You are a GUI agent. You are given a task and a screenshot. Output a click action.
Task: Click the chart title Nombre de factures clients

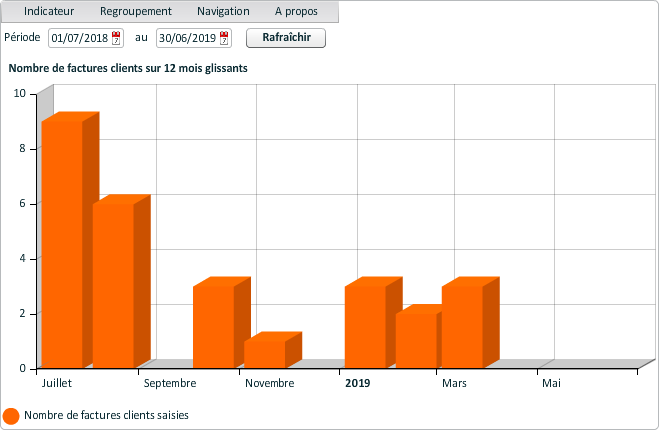coord(128,68)
